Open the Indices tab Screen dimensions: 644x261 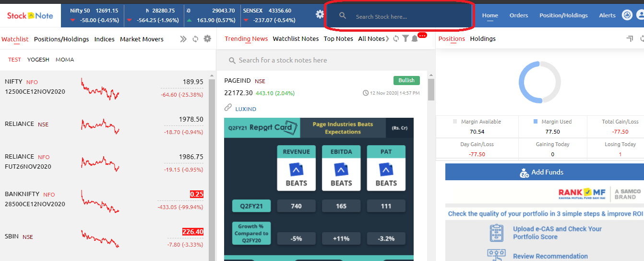pyautogui.click(x=105, y=39)
